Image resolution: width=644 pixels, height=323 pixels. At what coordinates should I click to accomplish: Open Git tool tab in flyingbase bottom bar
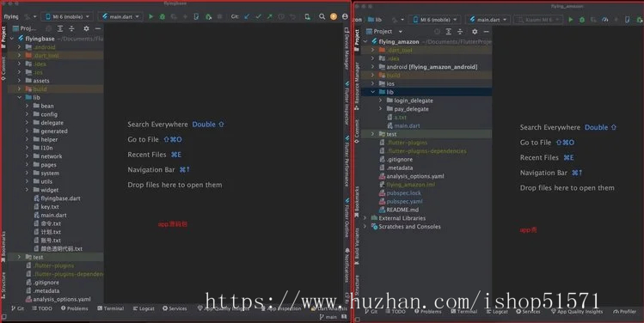pyautogui.click(x=18, y=308)
